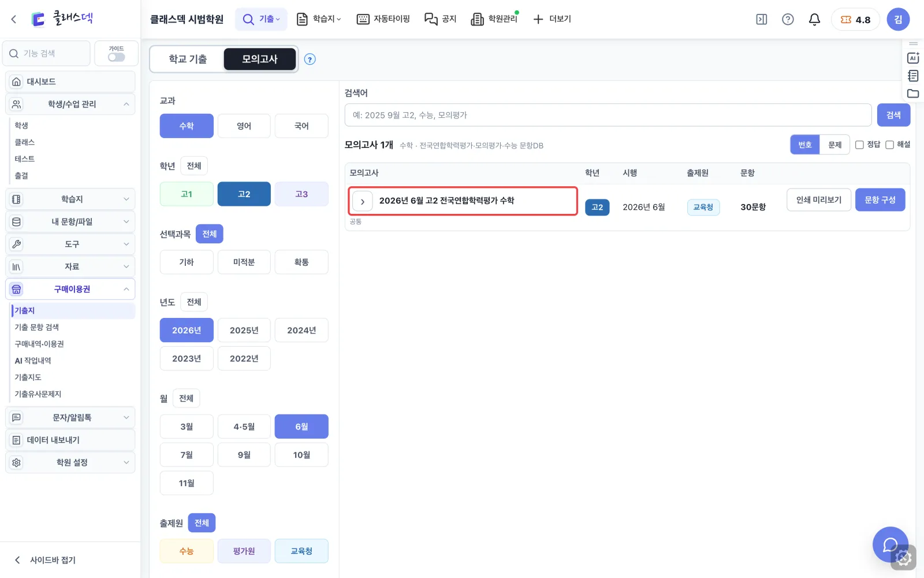Select the 영어 subject filter
Screen dimensions: 924x578
pyautogui.click(x=244, y=125)
